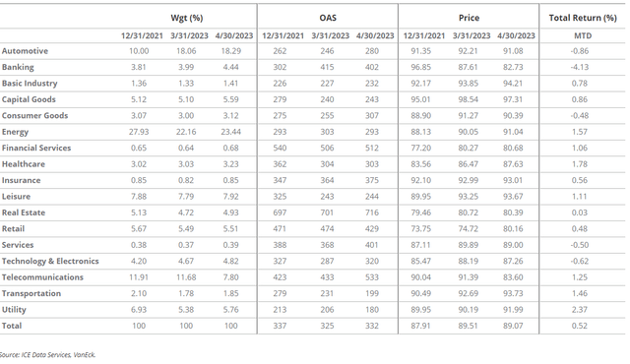Click the OAS column group header

pos(328,18)
